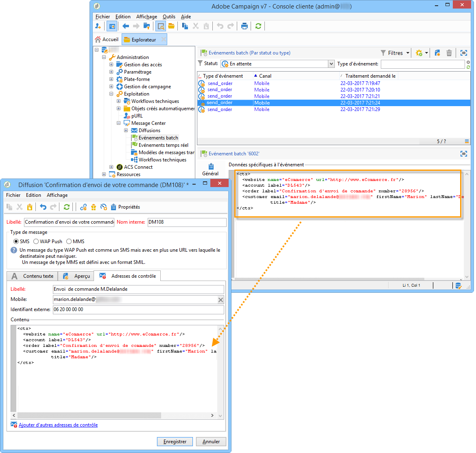The width and height of the screenshot is (476, 453).
Task: Click 'Ajouter d'autres adresses de contrôle' link
Action: pyautogui.click(x=58, y=425)
